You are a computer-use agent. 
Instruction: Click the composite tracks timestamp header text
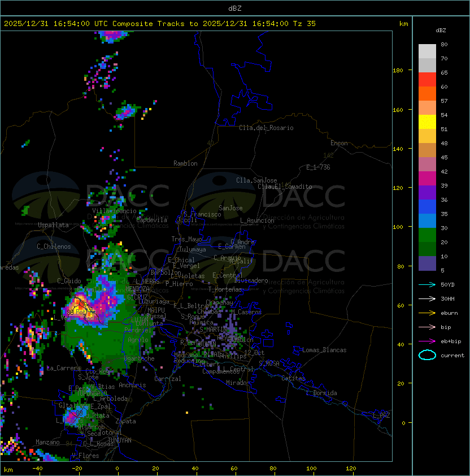point(160,24)
